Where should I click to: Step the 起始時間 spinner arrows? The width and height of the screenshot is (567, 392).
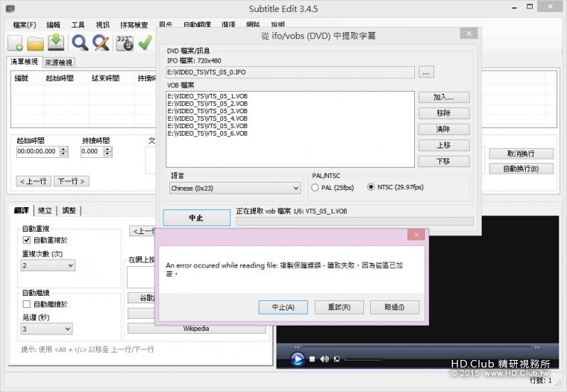(x=63, y=151)
